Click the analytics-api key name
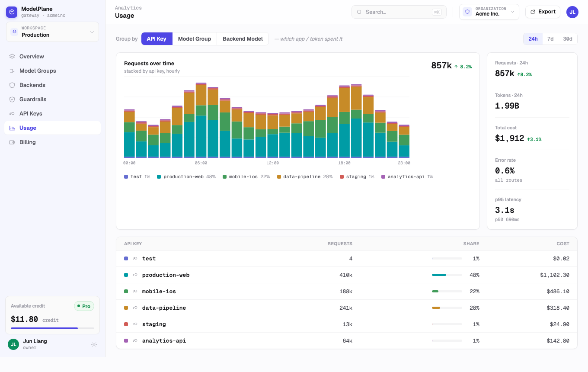The height and width of the screenshot is (372, 588). coord(164,340)
